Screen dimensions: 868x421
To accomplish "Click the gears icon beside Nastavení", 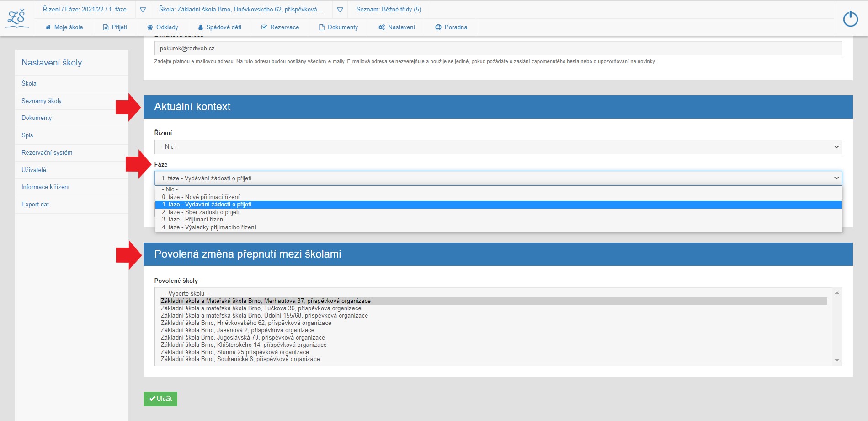I will point(382,27).
